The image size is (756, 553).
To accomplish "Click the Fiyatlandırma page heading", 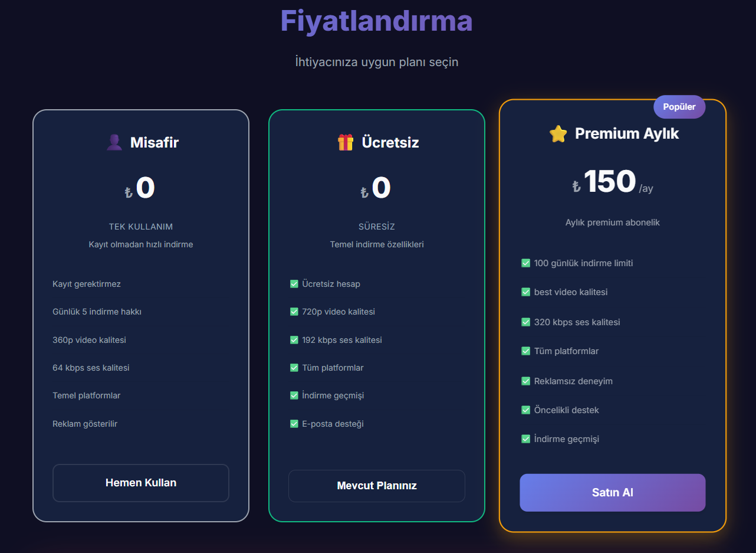I will [376, 21].
